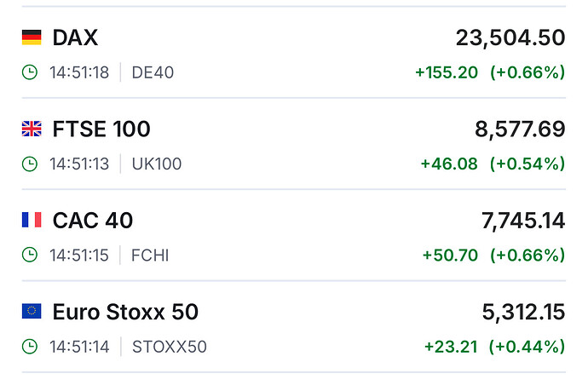Click the UK flag icon beside FTSE 100

31,129
